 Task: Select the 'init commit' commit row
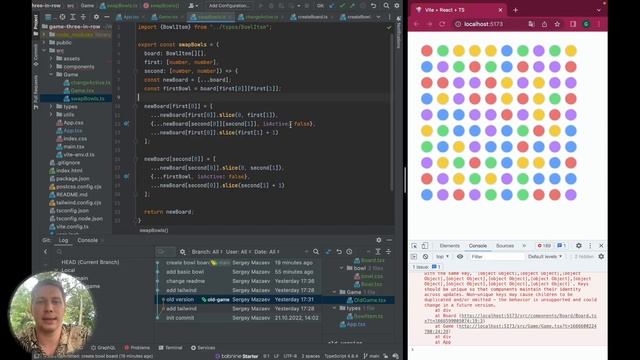[x=238, y=318]
